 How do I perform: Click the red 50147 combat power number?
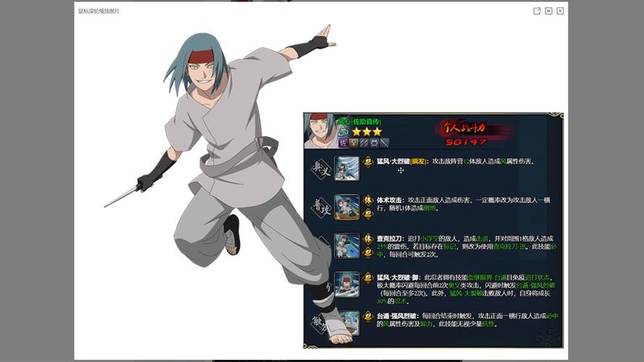[x=466, y=142]
